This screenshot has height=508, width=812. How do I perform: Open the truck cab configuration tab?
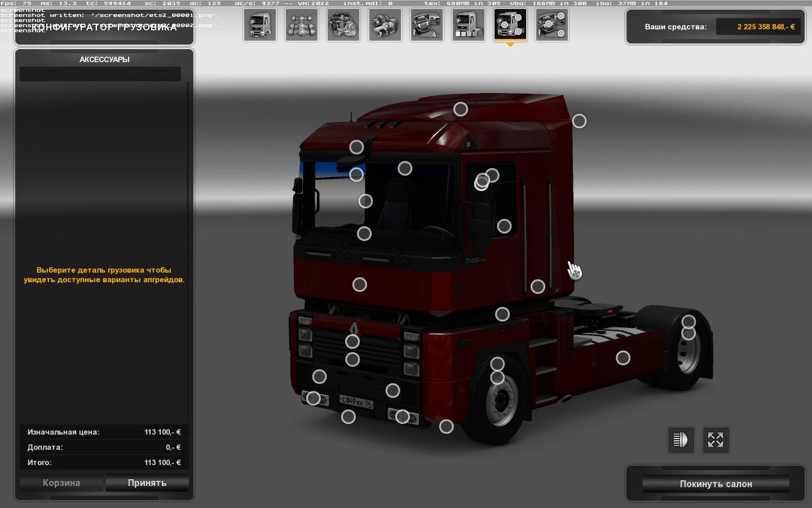[x=260, y=25]
